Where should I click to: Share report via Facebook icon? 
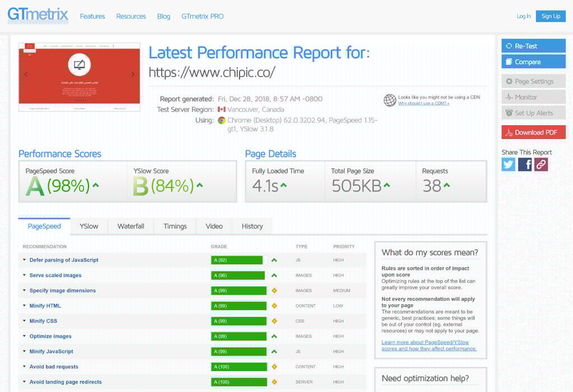(525, 164)
